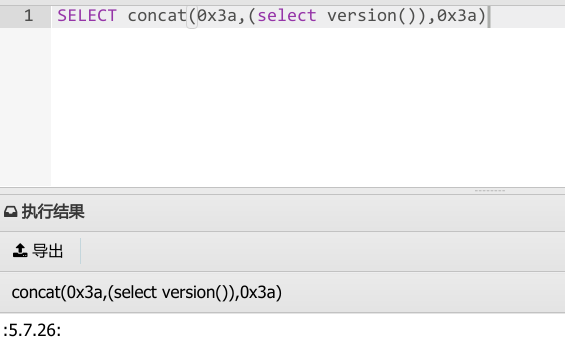The height and width of the screenshot is (364, 565).
Task: Click the empty gutter under line number 1
Action: tap(25, 107)
